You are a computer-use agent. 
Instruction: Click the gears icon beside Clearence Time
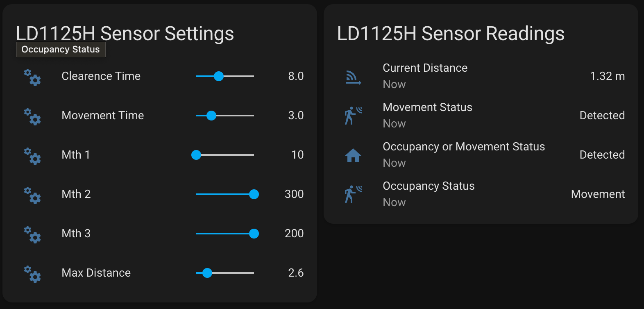click(x=32, y=77)
